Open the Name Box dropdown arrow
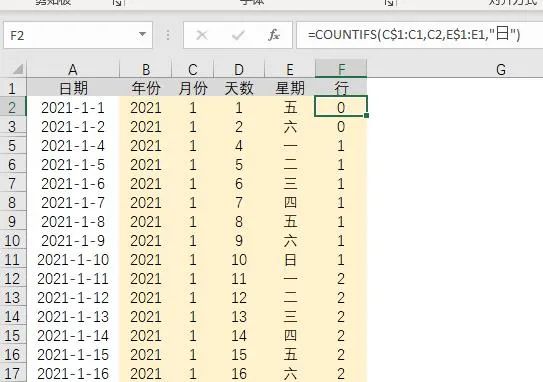The width and height of the screenshot is (543, 382). (142, 35)
